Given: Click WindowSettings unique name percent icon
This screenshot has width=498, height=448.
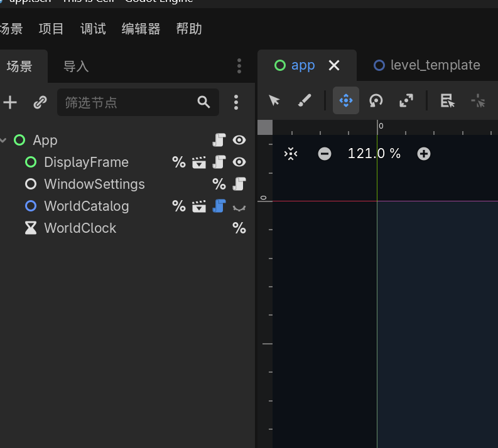Looking at the screenshot, I should [x=219, y=184].
